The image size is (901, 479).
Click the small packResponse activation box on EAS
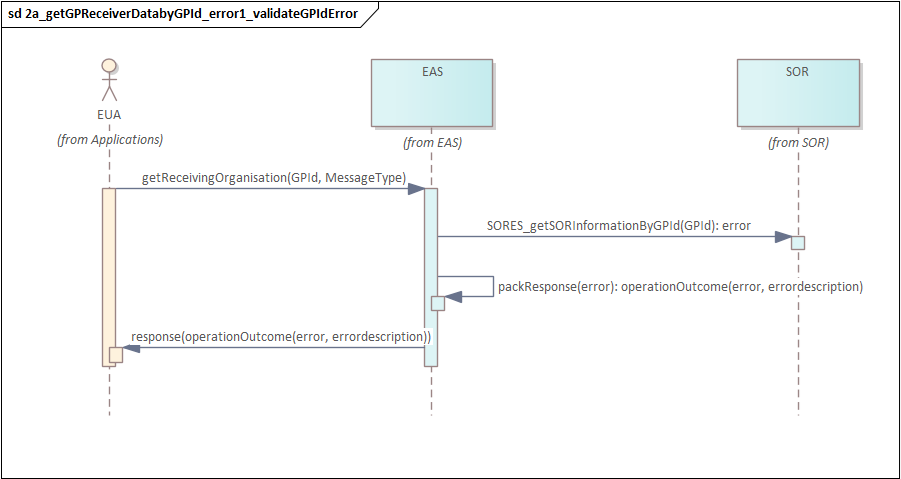[x=438, y=303]
